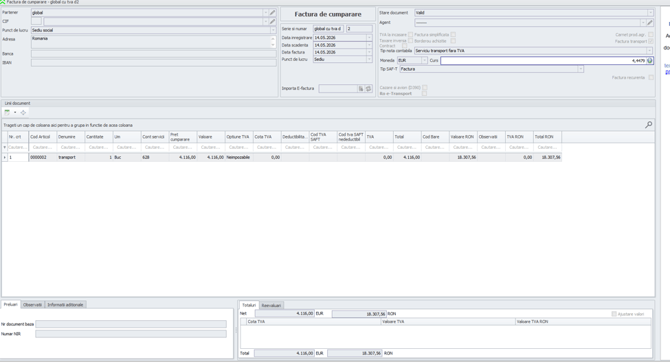This screenshot has width=670, height=364.
Task: Select the '0000002' article code cell
Action: click(x=43, y=157)
